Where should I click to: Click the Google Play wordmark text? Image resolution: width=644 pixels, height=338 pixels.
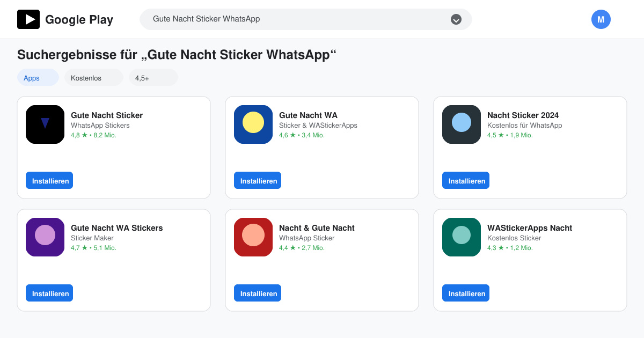[79, 19]
